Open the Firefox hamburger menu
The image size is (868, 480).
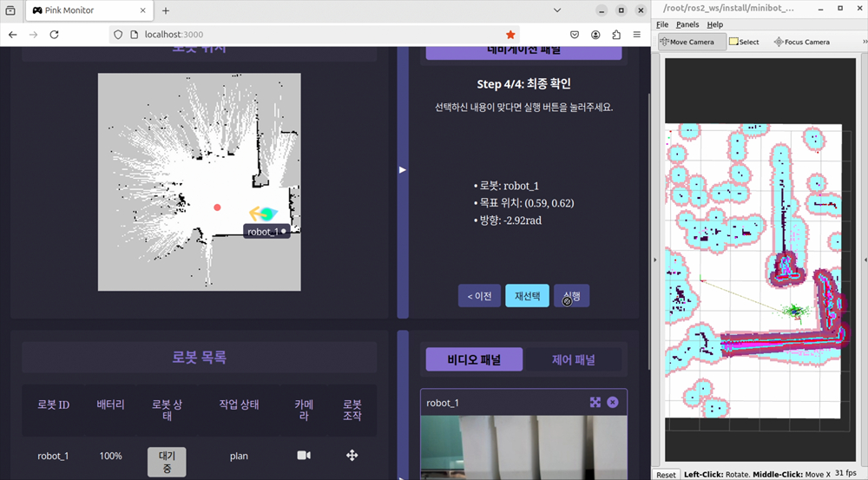(x=636, y=35)
